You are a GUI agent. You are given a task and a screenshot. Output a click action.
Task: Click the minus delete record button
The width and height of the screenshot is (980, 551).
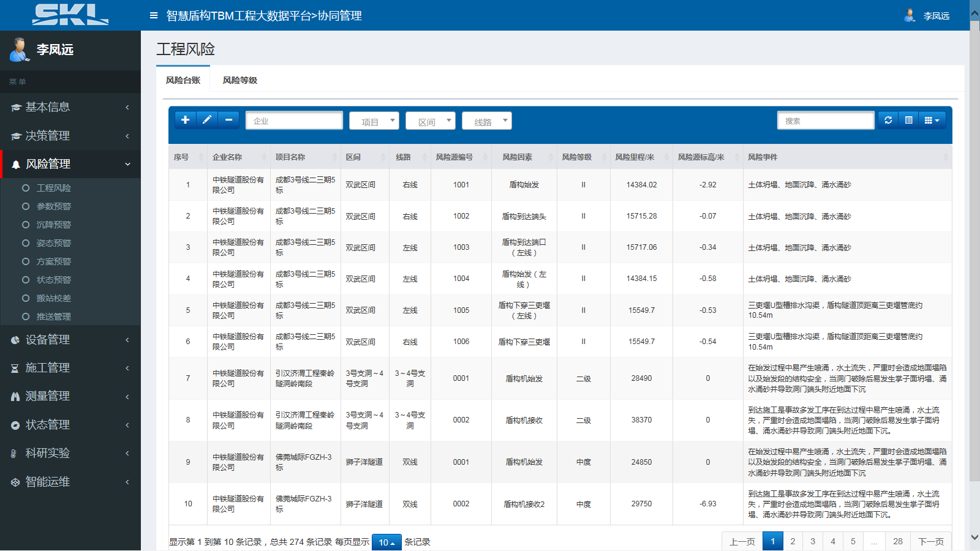click(228, 120)
